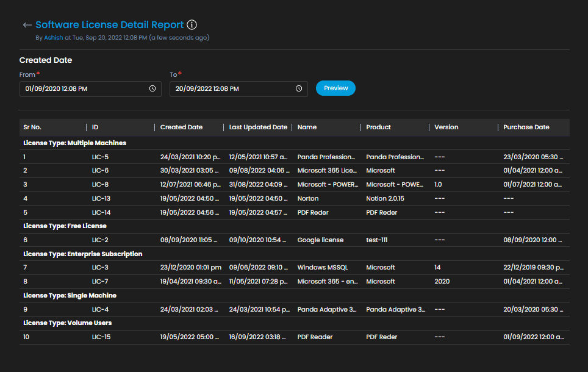Click purchase date 22/12/2019 09:30 cell
This screenshot has height=372, width=588.
click(x=533, y=267)
